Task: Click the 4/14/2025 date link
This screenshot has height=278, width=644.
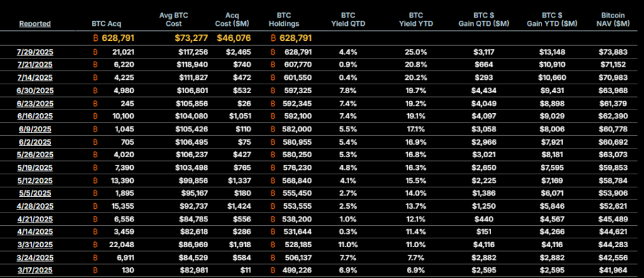Action: point(35,231)
